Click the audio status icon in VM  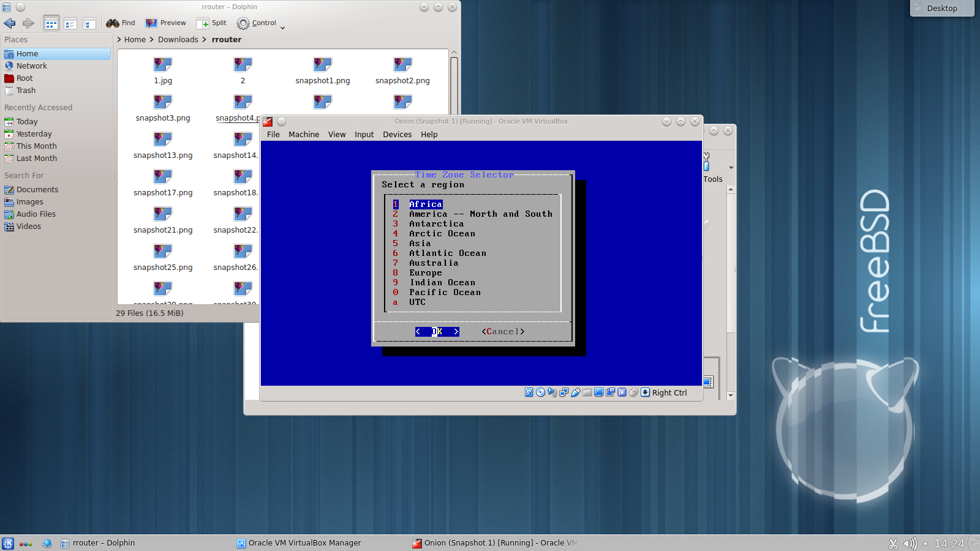[552, 392]
